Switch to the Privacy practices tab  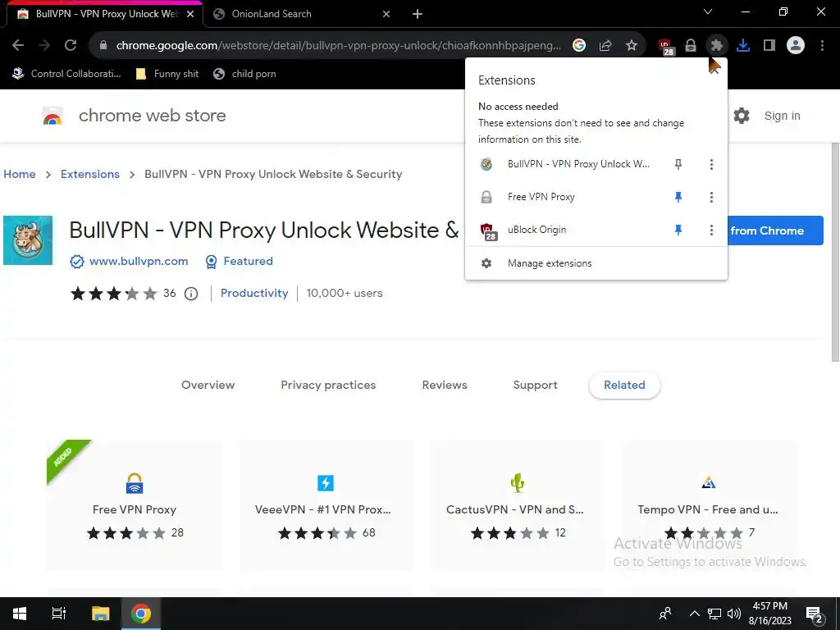328,386
